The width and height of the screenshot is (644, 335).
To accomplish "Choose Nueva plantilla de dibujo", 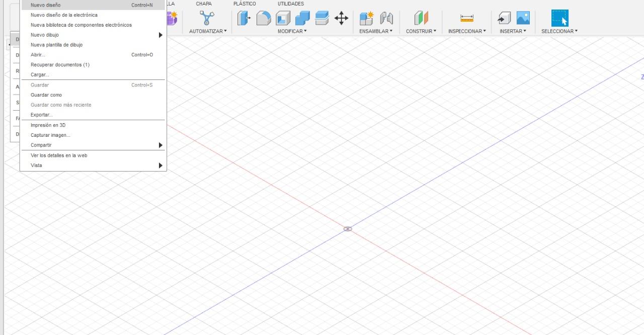I will pos(93,45).
